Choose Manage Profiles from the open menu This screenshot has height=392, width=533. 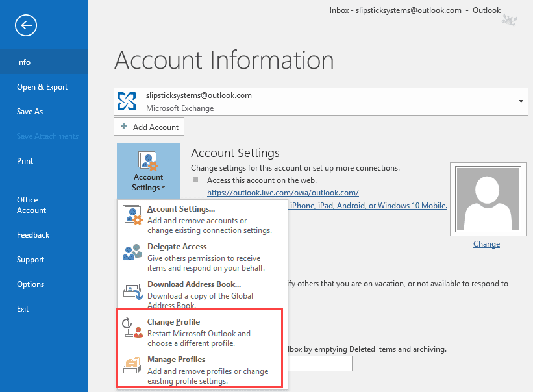176,359
